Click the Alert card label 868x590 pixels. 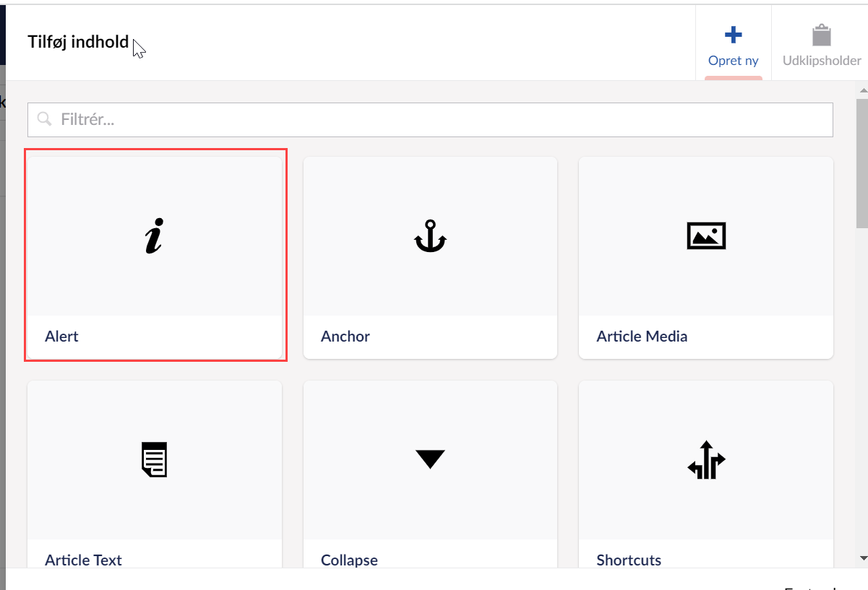pyautogui.click(x=62, y=337)
